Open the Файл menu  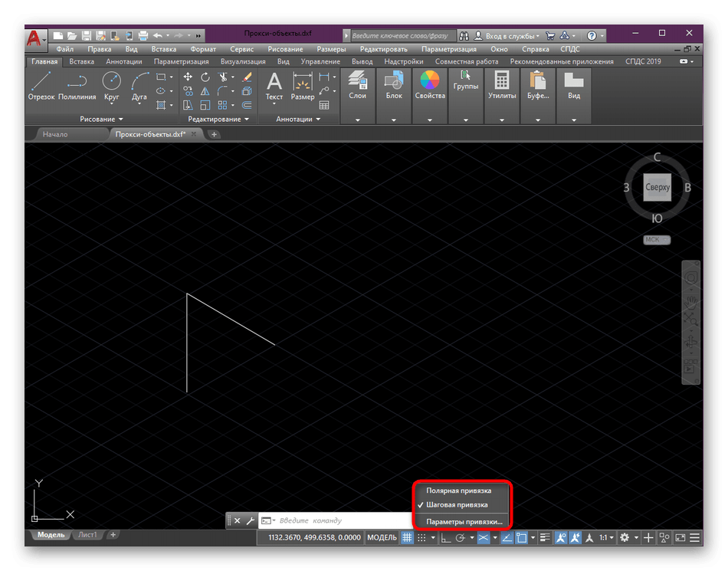tap(64, 49)
